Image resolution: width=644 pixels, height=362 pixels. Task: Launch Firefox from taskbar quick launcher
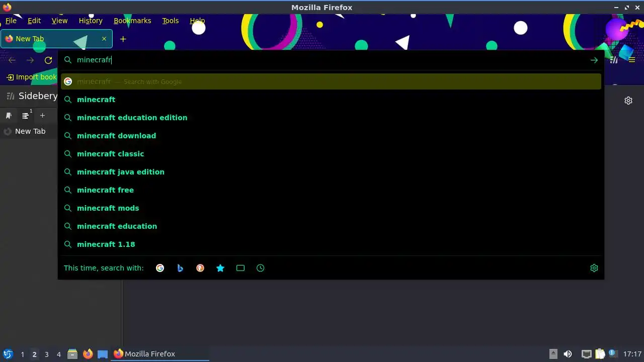88,354
